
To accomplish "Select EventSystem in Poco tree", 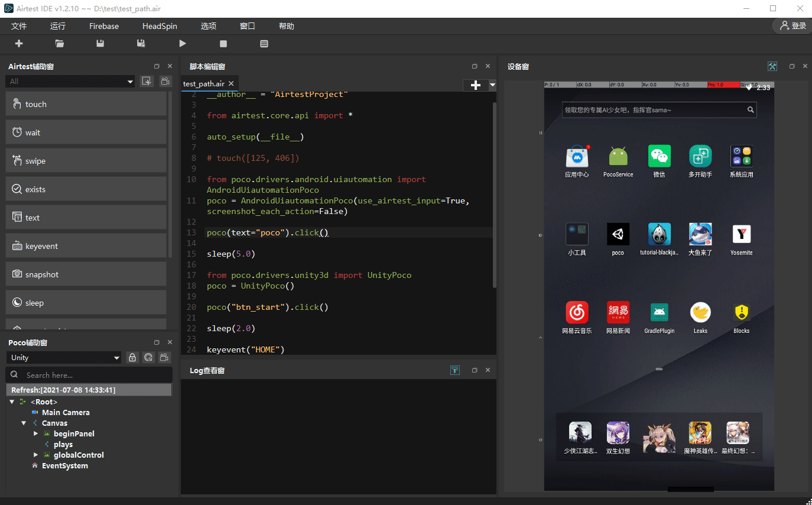I will tap(65, 466).
